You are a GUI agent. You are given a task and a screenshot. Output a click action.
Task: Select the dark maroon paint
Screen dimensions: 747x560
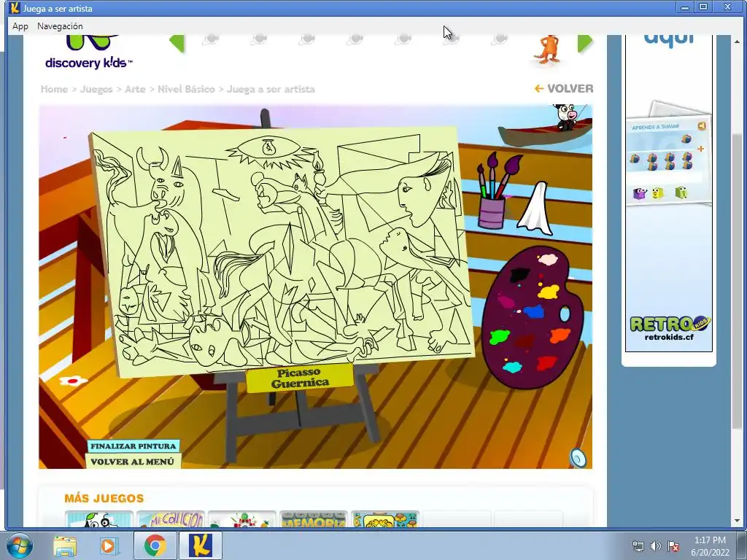coord(525,341)
